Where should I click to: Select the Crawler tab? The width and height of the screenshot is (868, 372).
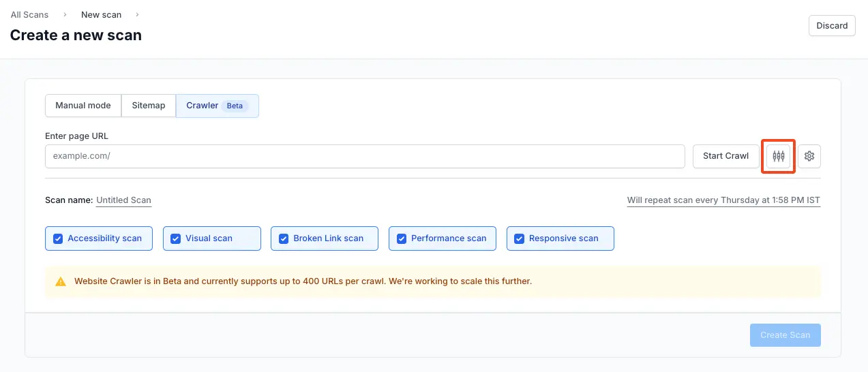pos(202,106)
